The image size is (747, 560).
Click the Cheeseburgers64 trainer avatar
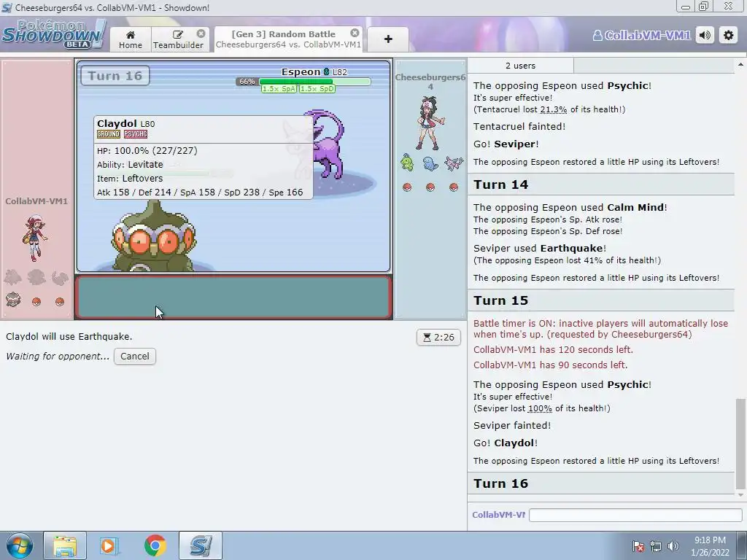tap(430, 122)
